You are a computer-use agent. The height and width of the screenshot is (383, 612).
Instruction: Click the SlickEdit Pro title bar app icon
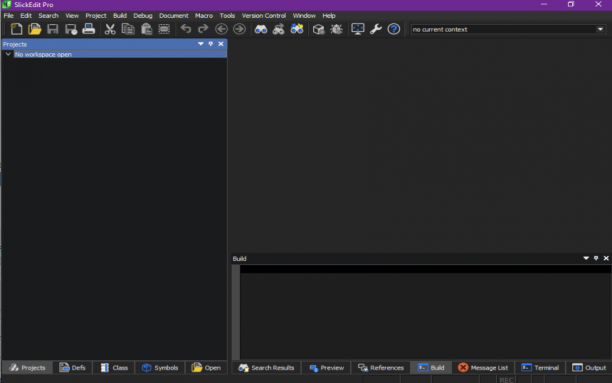coord(7,5)
